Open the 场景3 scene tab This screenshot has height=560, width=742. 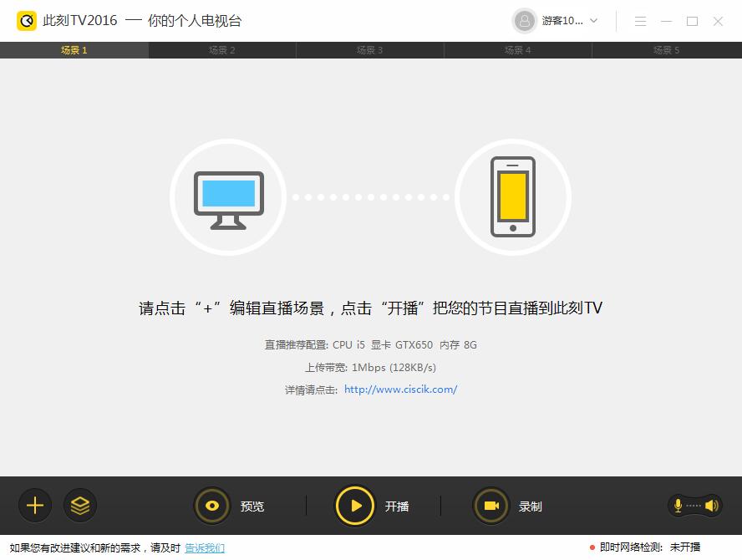point(370,50)
